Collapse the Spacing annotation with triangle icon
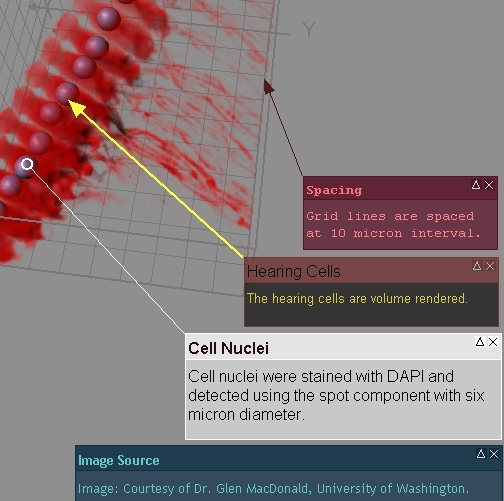This screenshot has height=501, width=504. click(476, 185)
